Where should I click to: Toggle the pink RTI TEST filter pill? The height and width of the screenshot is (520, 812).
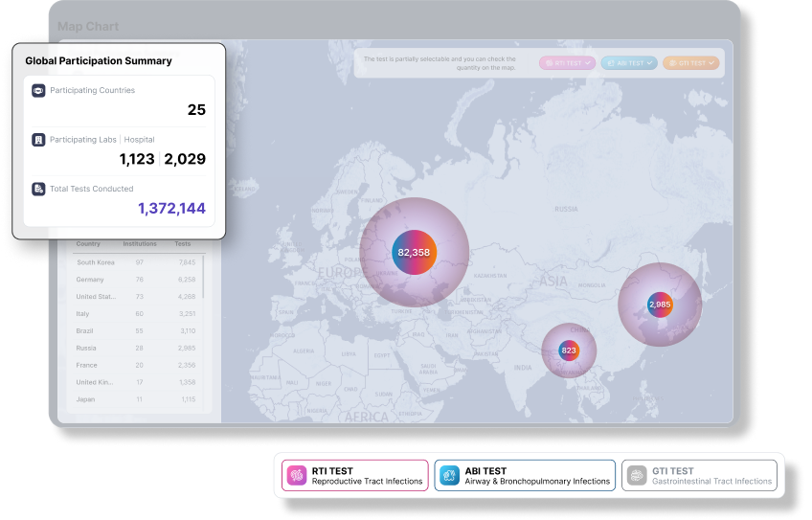tap(568, 63)
